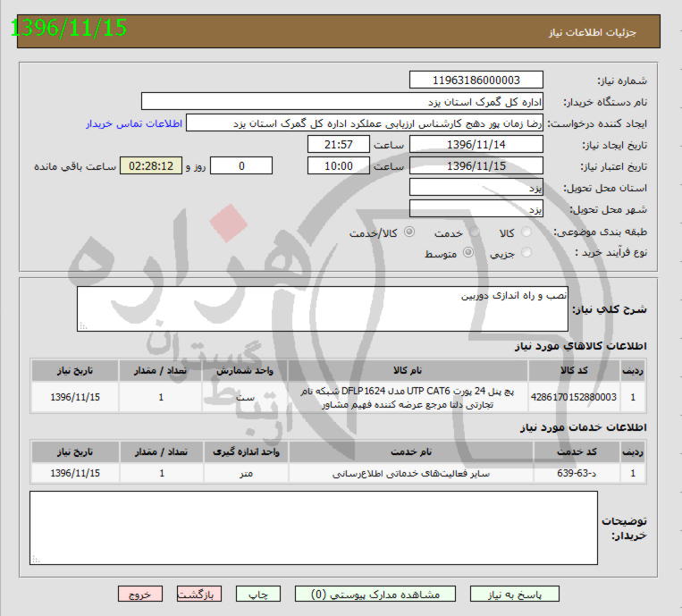Click the خروج exit button
Image resolution: width=682 pixels, height=616 pixels.
(140, 595)
